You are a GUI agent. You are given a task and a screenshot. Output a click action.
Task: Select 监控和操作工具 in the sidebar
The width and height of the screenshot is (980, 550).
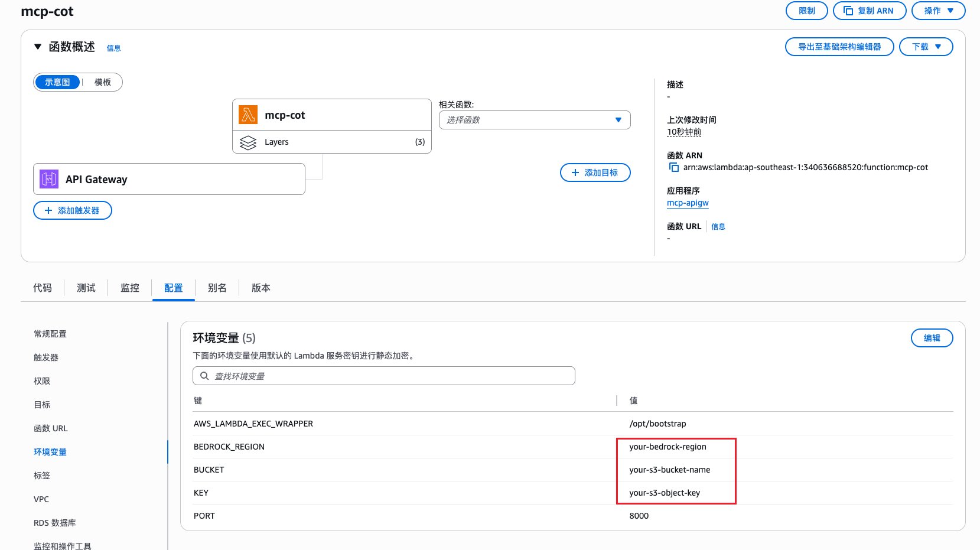63,546
